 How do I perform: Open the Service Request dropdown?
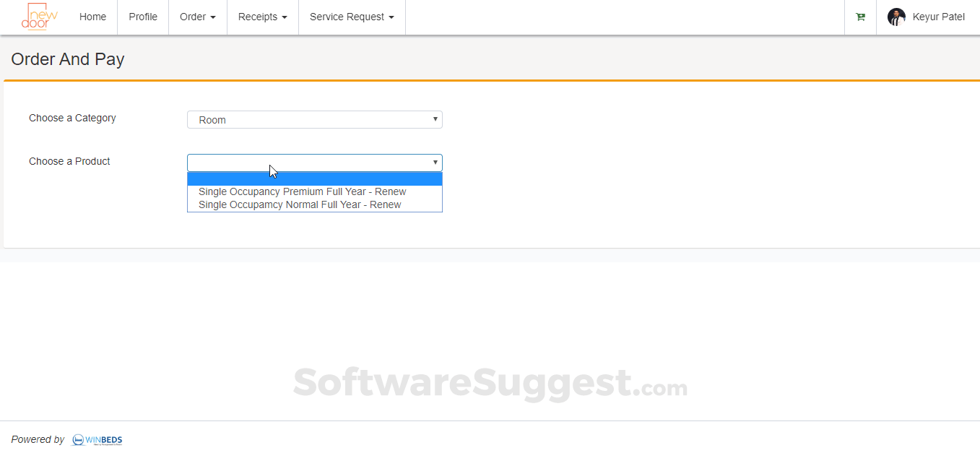click(352, 17)
